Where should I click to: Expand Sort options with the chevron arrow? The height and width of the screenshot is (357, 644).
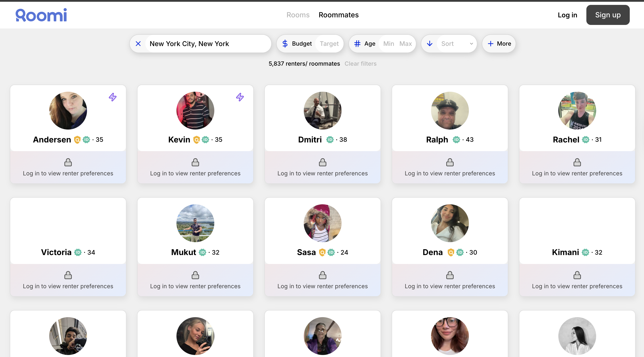[471, 44]
